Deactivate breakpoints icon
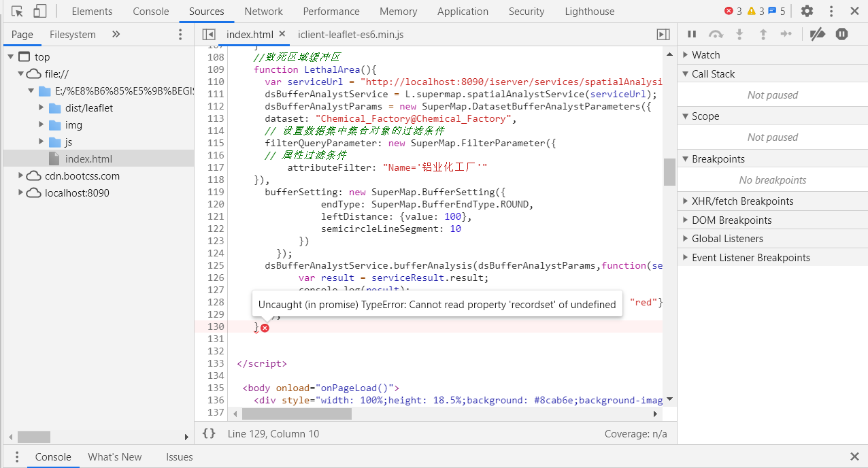The width and height of the screenshot is (868, 468). 818,34
